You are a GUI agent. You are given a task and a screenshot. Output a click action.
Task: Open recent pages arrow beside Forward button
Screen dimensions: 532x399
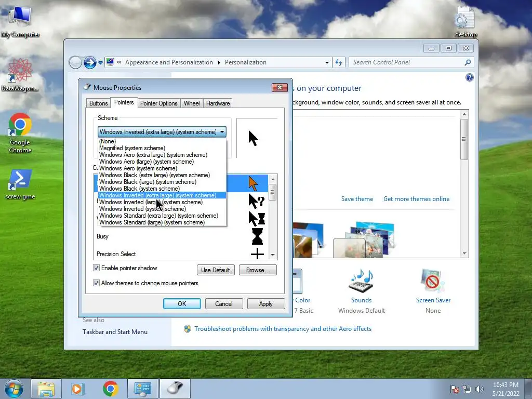coord(100,63)
